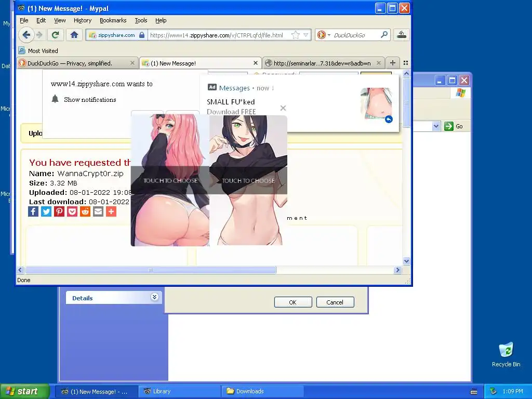This screenshot has height=399, width=532.
Task: Open the Tools menu
Action: pyautogui.click(x=141, y=20)
